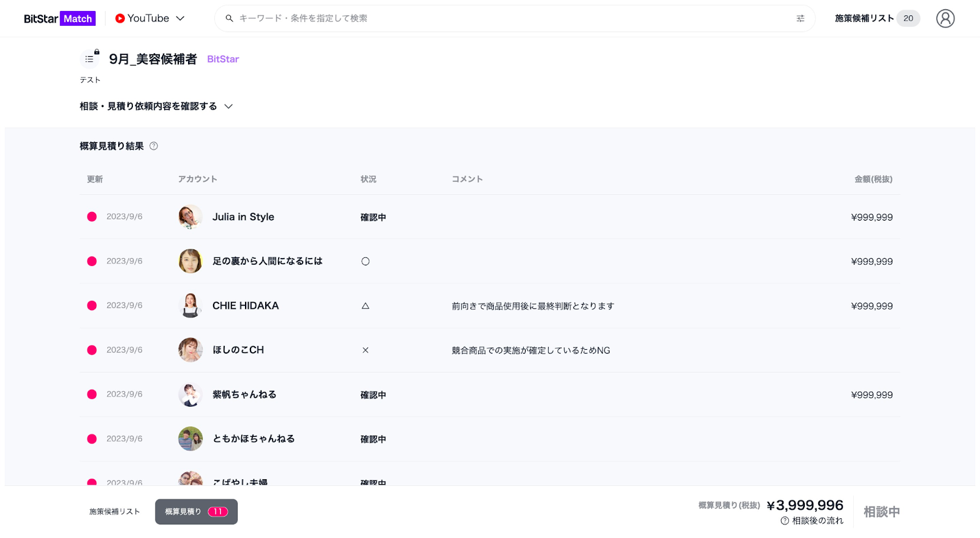Open the 相談後の流れ help link
Viewport: 980px width, 538px height.
point(812,521)
